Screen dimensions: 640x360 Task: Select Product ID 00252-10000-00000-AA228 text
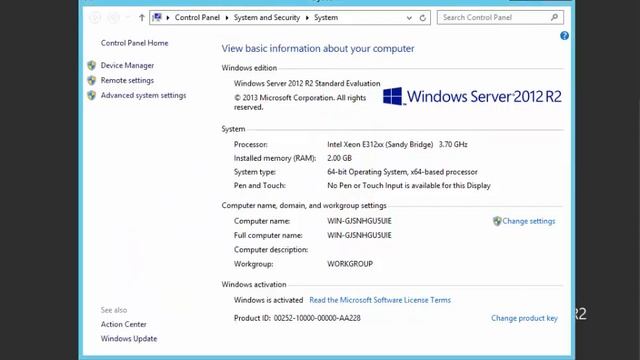pos(297,318)
